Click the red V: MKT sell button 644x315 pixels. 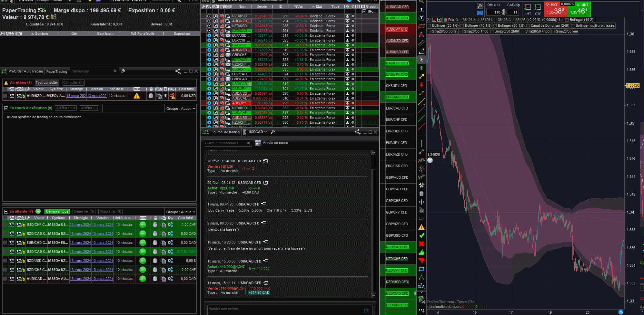[x=555, y=10]
